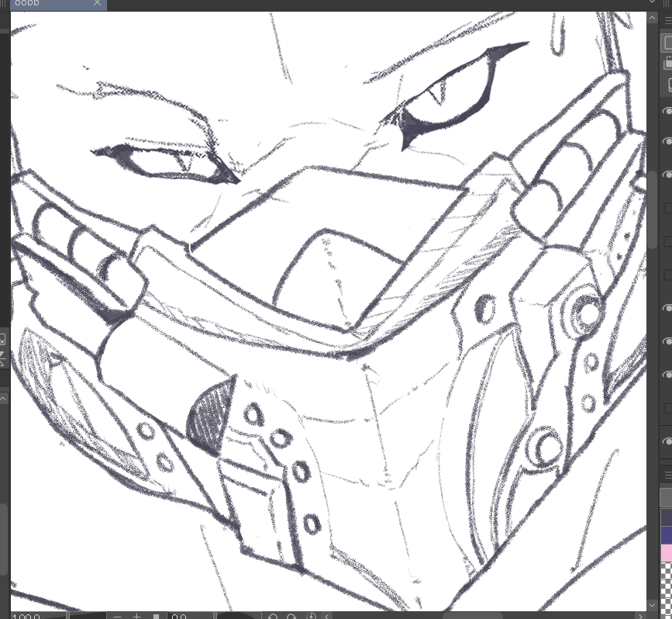
Task: Click the canvas vertical scrollbar thumb
Action: click(652, 209)
